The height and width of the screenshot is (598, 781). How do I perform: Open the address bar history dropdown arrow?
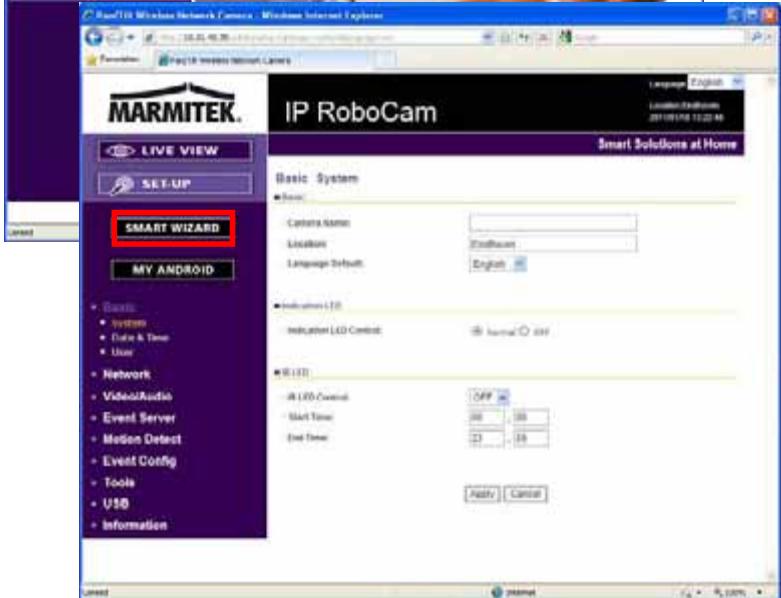(489, 38)
